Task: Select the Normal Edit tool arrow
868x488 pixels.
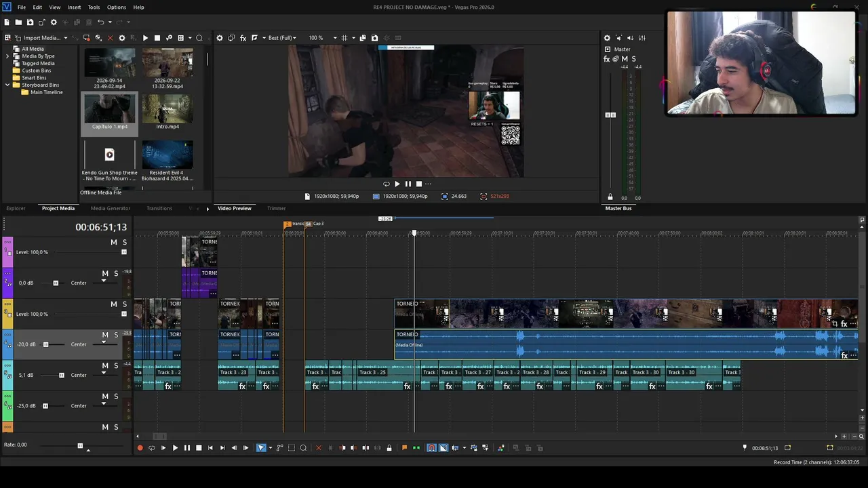Action: pyautogui.click(x=261, y=448)
